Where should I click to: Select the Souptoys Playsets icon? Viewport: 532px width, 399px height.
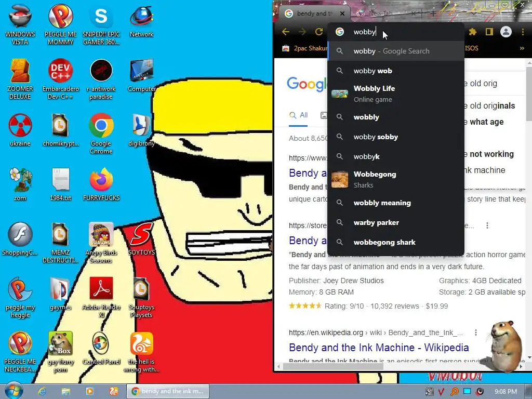[x=141, y=298]
